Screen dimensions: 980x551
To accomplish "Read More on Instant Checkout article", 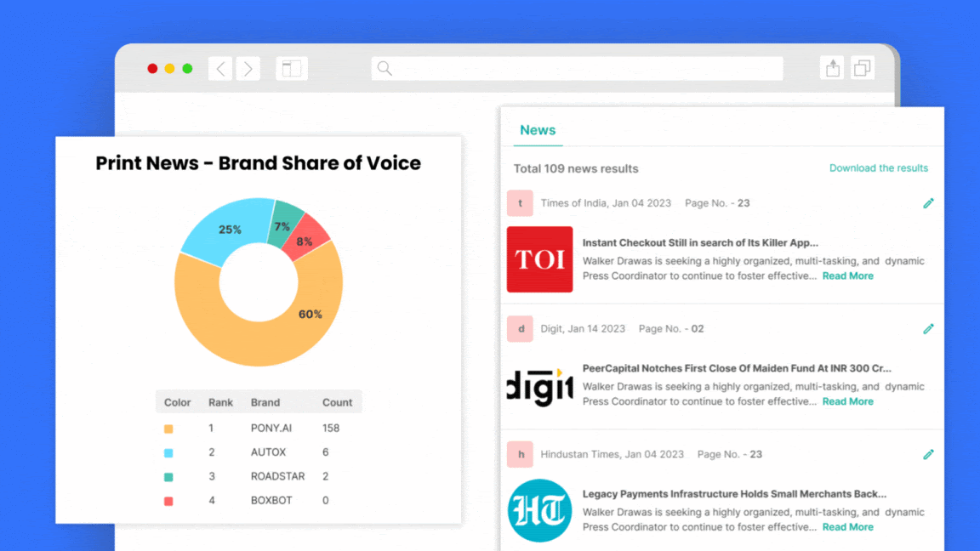I will point(847,276).
